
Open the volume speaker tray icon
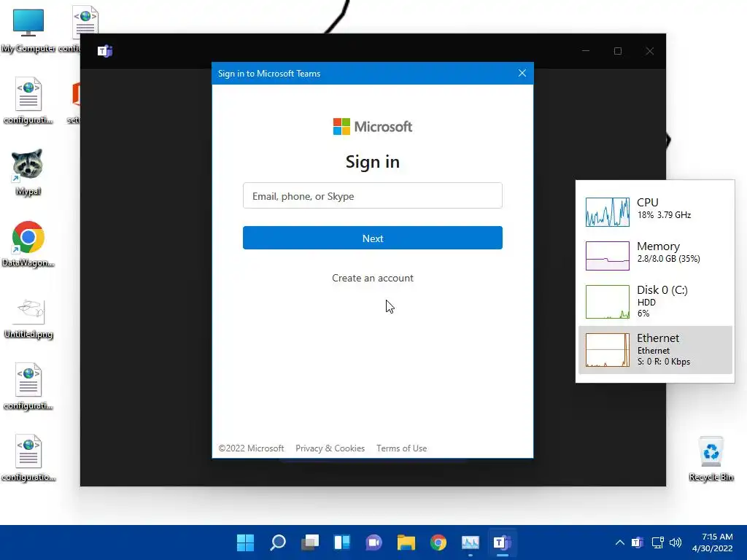pyautogui.click(x=676, y=542)
